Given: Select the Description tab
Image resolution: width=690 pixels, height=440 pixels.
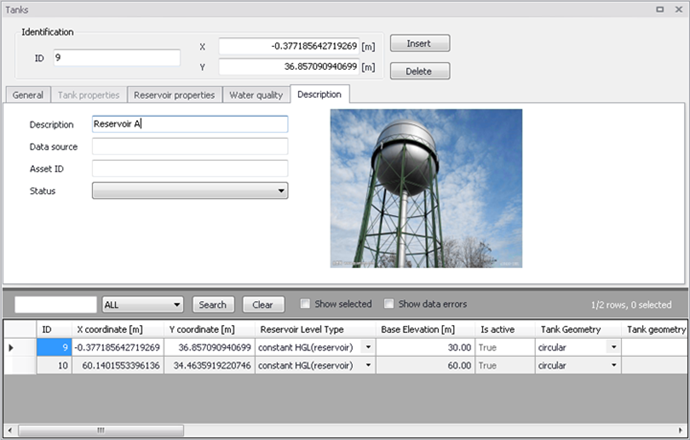Looking at the screenshot, I should click(x=319, y=94).
